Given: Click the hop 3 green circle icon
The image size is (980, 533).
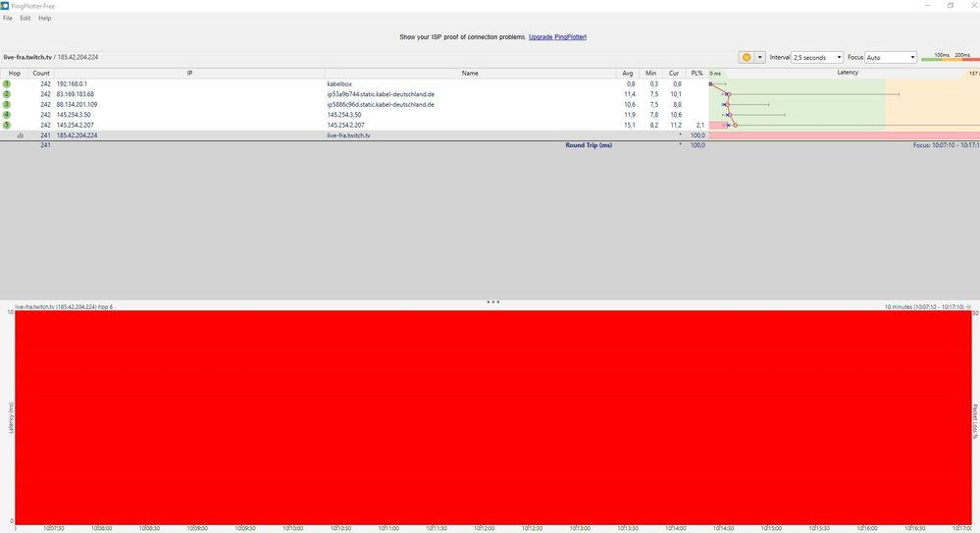Looking at the screenshot, I should pyautogui.click(x=7, y=104).
